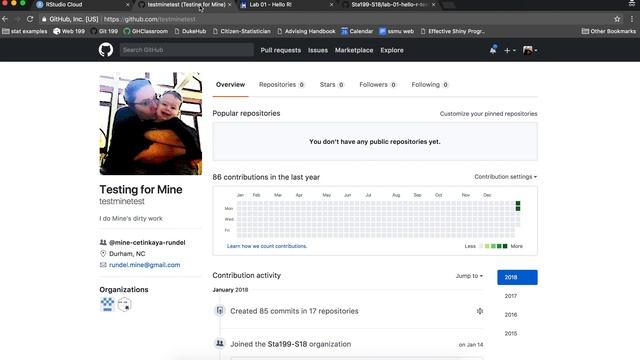The width and height of the screenshot is (640, 360).
Task: Select the 2016 year filter
Action: pos(511,315)
